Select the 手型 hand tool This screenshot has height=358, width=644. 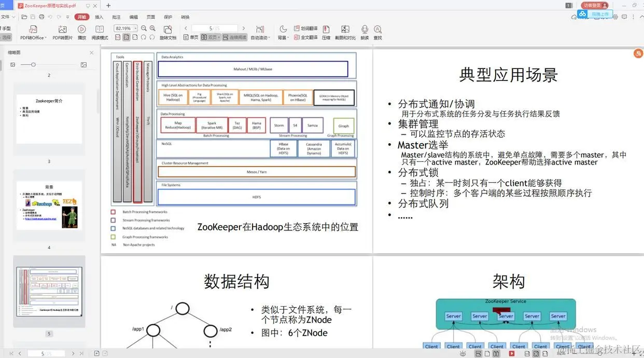[x=6, y=29]
